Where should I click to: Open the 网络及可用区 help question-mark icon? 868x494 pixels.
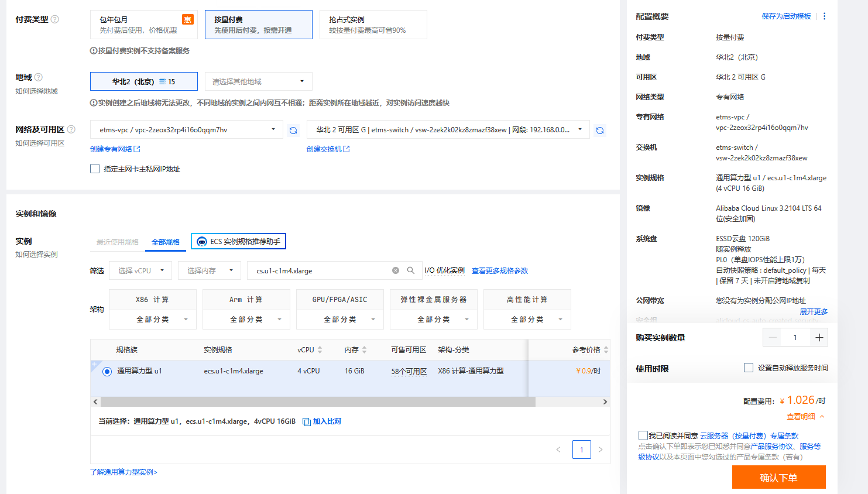[x=71, y=129]
